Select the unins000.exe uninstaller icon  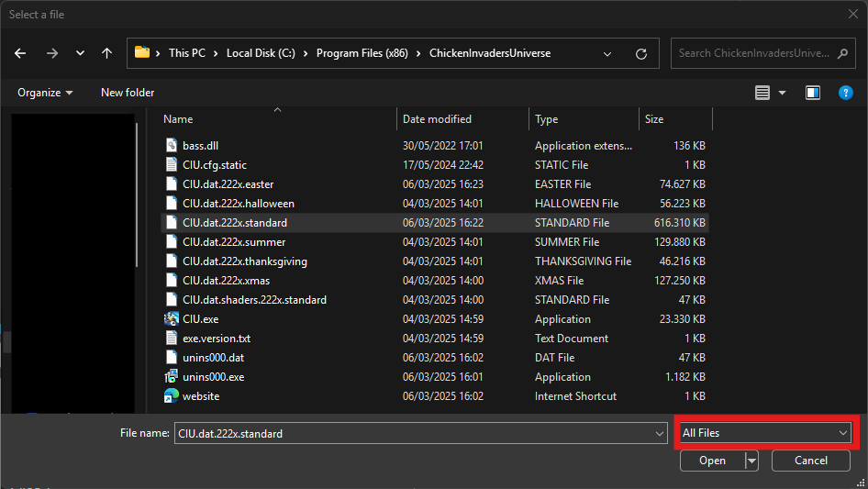pyautogui.click(x=172, y=377)
